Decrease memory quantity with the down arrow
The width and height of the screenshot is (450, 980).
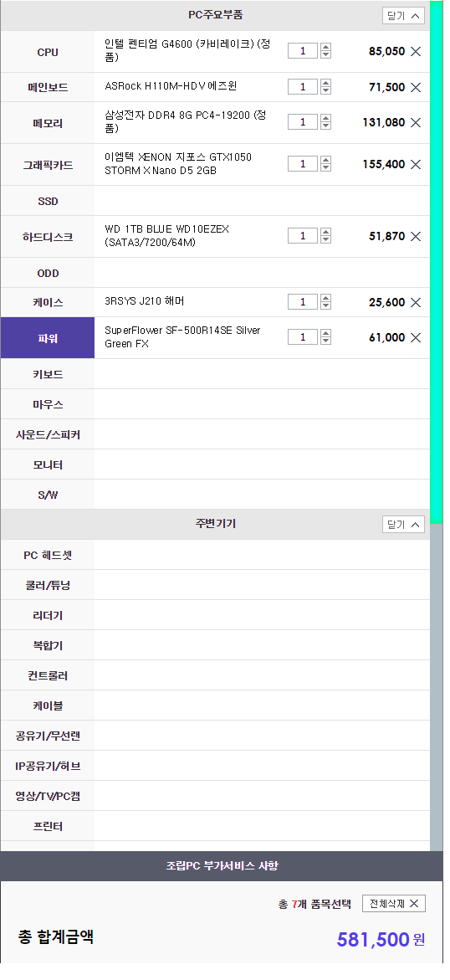325,126
